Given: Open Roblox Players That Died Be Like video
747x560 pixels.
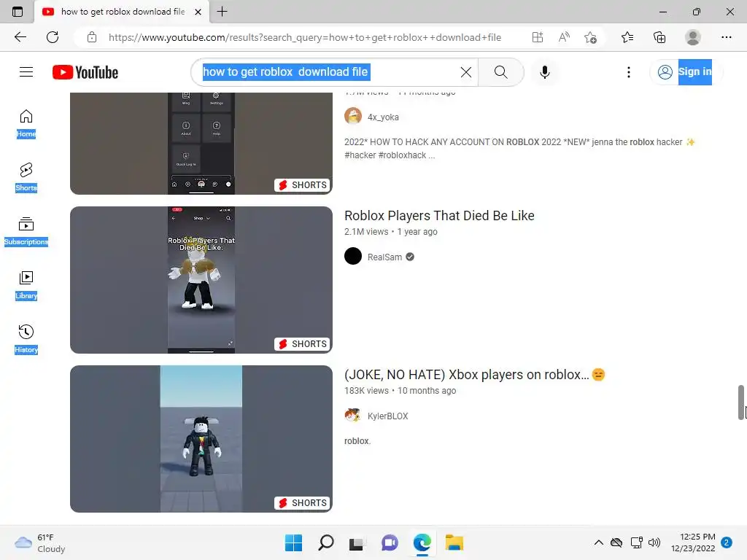Looking at the screenshot, I should 439,216.
